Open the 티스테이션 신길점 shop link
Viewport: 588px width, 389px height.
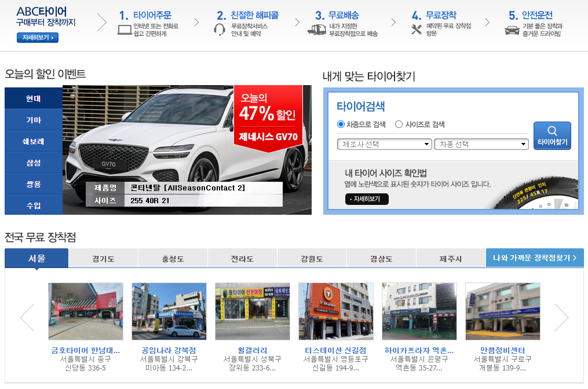[x=335, y=350]
